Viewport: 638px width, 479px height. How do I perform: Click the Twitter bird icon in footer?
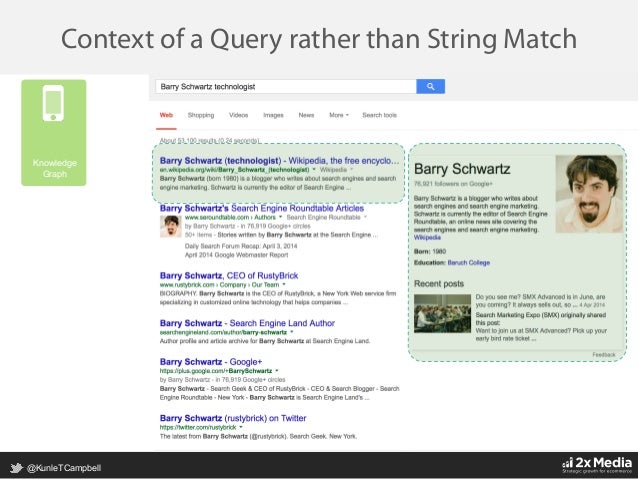[x=16, y=468]
